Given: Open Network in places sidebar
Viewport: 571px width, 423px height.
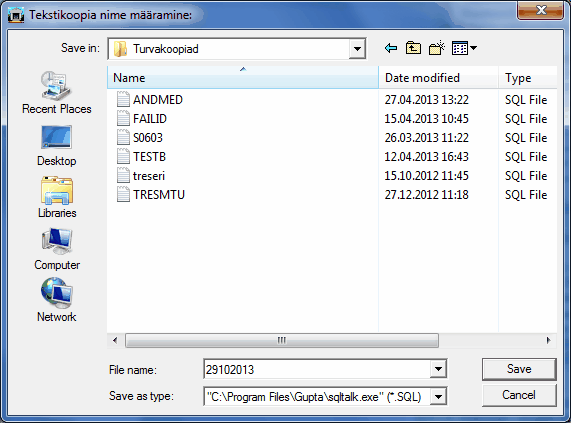Looking at the screenshot, I should pos(57,300).
